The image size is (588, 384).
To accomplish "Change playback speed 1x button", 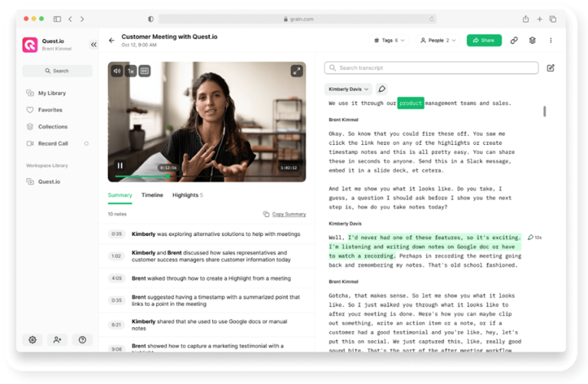I will [x=130, y=71].
